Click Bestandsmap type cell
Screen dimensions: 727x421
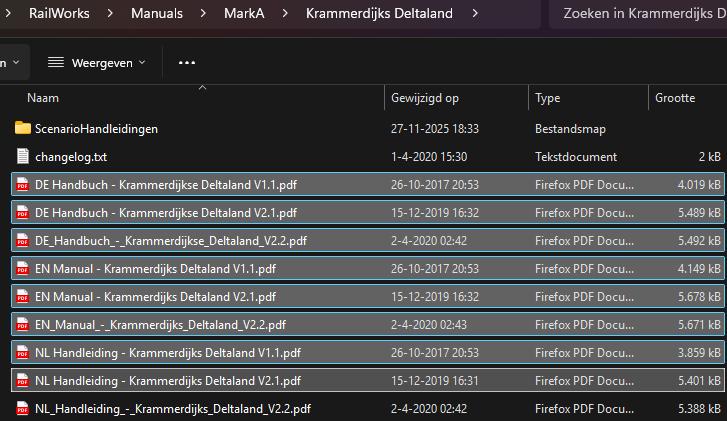click(570, 128)
